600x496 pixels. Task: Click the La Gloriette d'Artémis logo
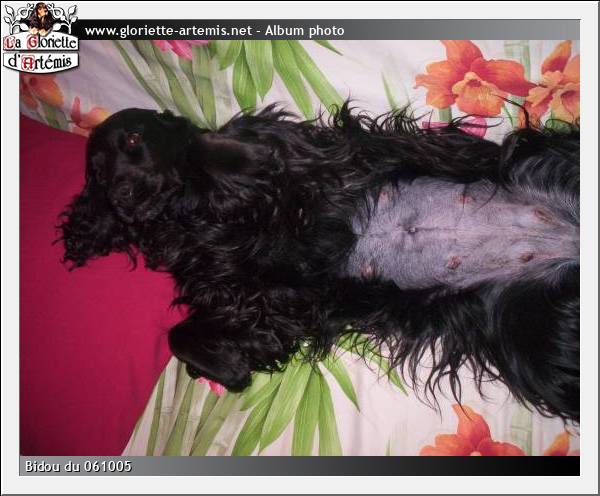(x=41, y=38)
